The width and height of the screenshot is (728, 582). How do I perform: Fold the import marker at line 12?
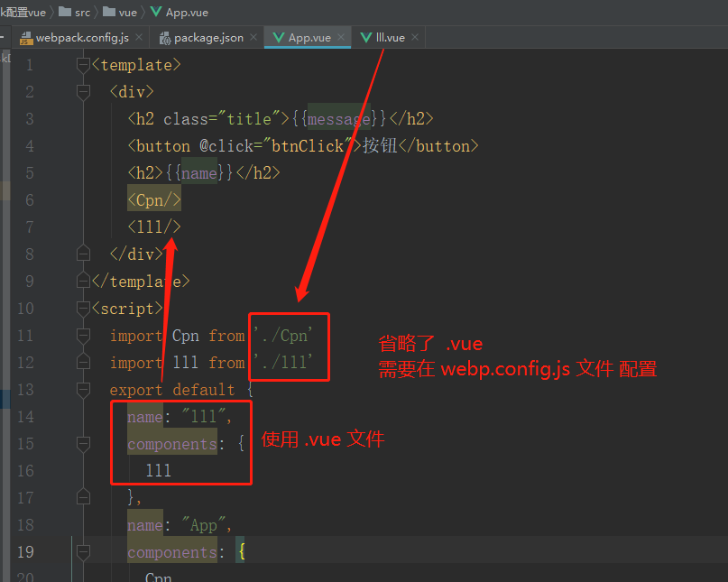(x=83, y=363)
